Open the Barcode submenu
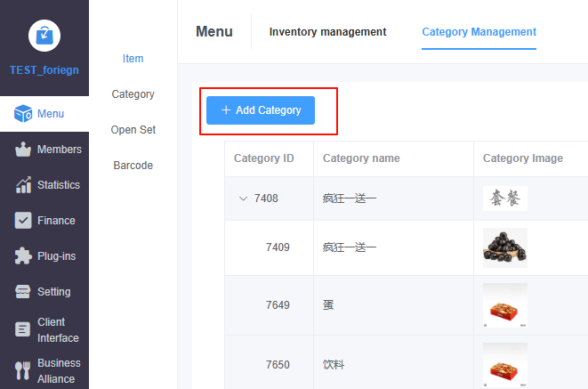The height and width of the screenshot is (389, 588). 133,166
